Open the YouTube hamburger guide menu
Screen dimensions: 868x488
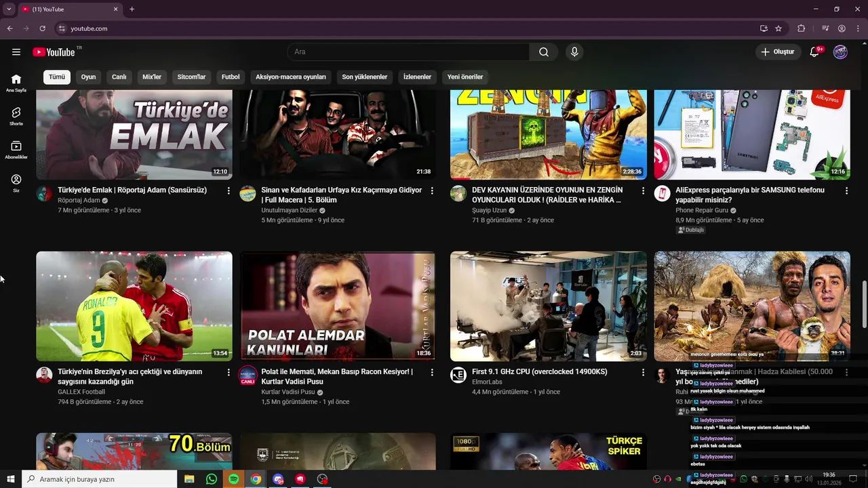point(16,52)
